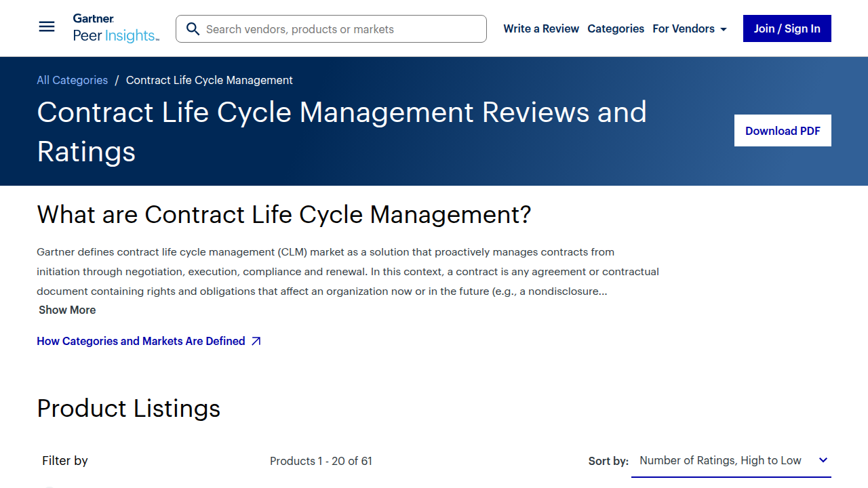
Task: Click the search magnifier icon
Action: point(193,29)
